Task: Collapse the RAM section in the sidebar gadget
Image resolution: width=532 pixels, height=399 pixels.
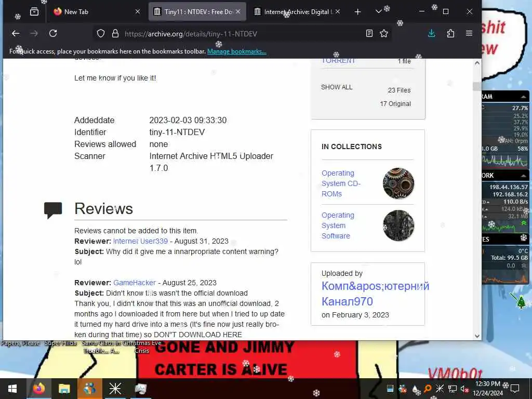Action: [x=524, y=97]
